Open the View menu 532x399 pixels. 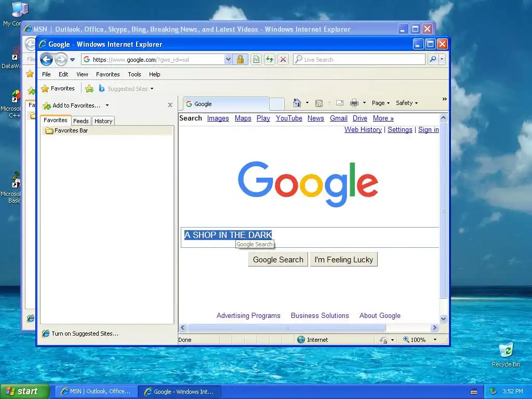82,74
